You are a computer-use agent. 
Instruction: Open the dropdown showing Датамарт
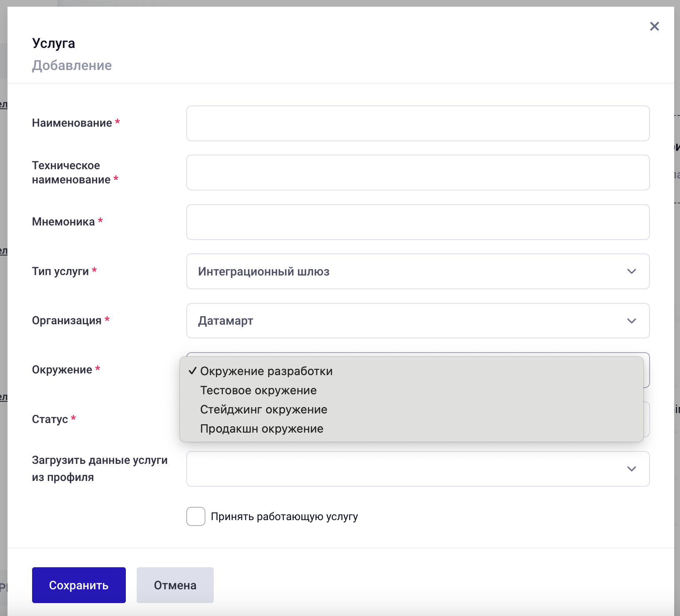point(417,321)
